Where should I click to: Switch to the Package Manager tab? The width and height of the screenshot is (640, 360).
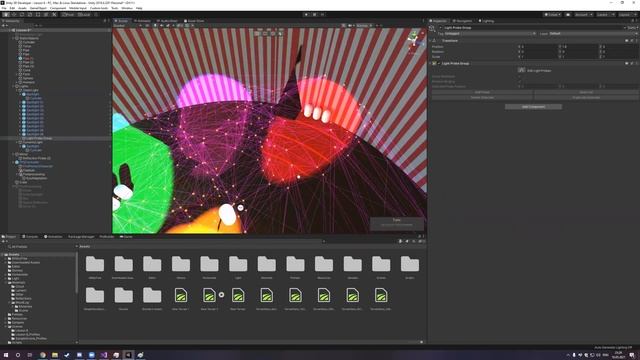coord(81,236)
